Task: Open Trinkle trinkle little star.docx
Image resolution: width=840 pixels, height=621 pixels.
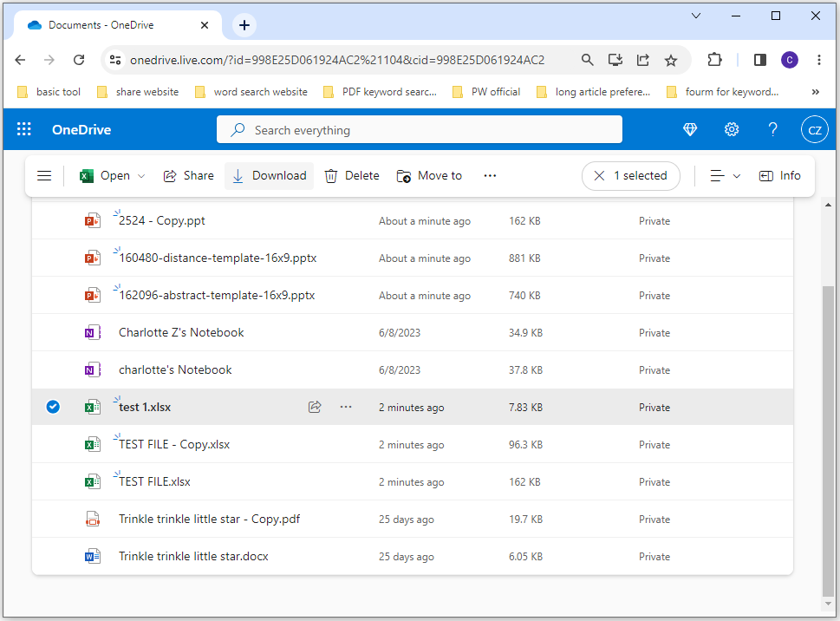Action: point(193,557)
